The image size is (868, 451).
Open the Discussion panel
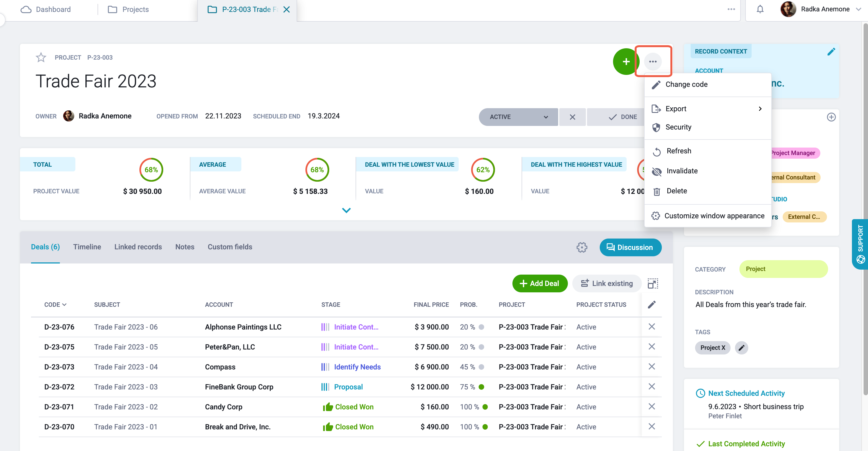click(x=630, y=248)
